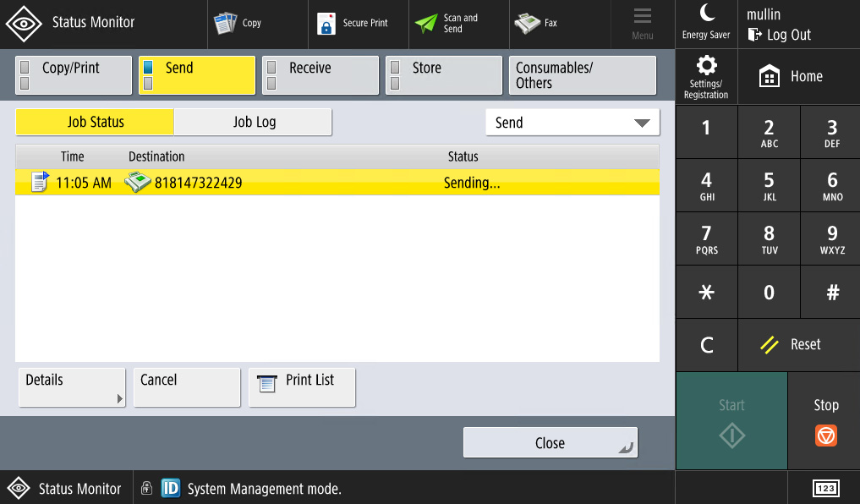Tap keypad number 1
The image size is (860, 504).
click(706, 132)
